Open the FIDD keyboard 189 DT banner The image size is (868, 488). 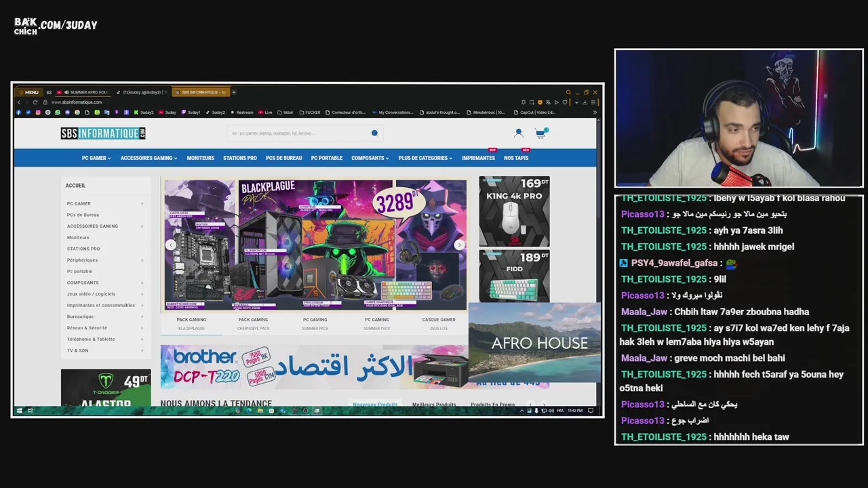(514, 276)
